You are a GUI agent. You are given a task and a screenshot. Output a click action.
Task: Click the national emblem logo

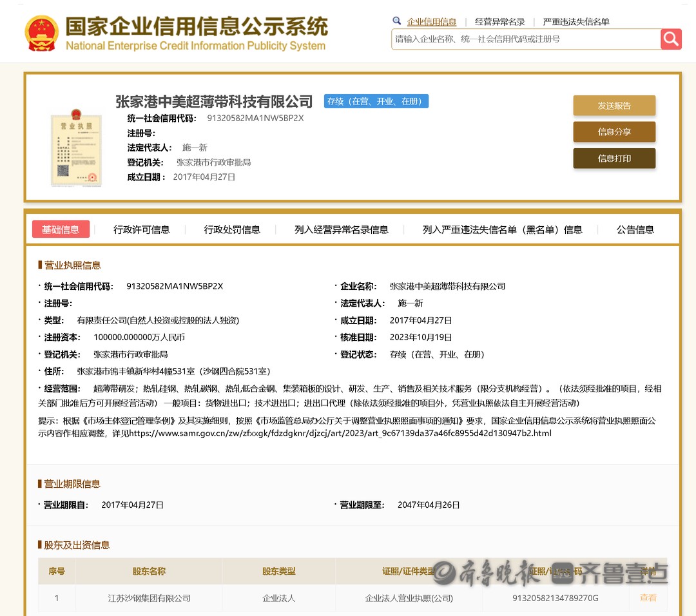click(41, 33)
